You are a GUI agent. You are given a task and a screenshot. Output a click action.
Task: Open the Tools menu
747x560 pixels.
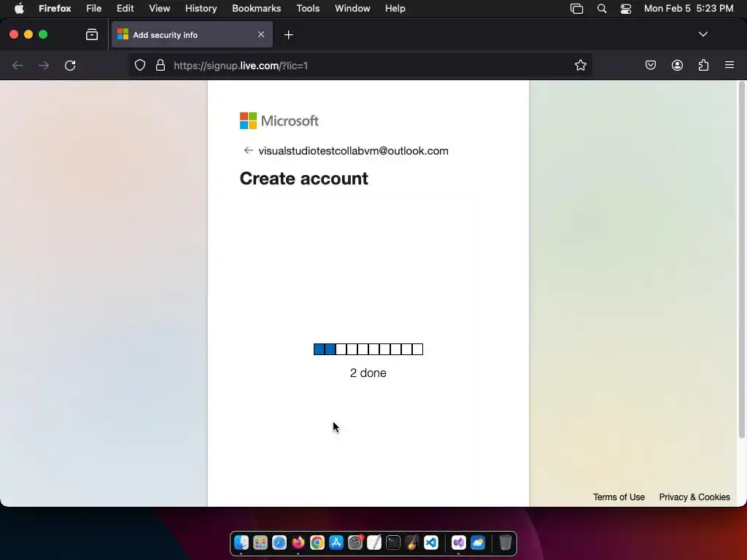coord(308,9)
